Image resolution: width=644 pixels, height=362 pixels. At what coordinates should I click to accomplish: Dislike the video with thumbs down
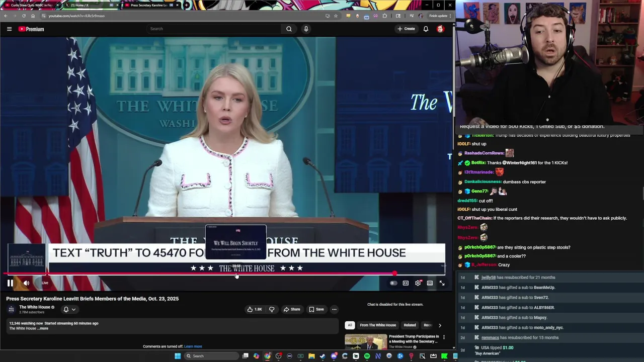pyautogui.click(x=272, y=309)
